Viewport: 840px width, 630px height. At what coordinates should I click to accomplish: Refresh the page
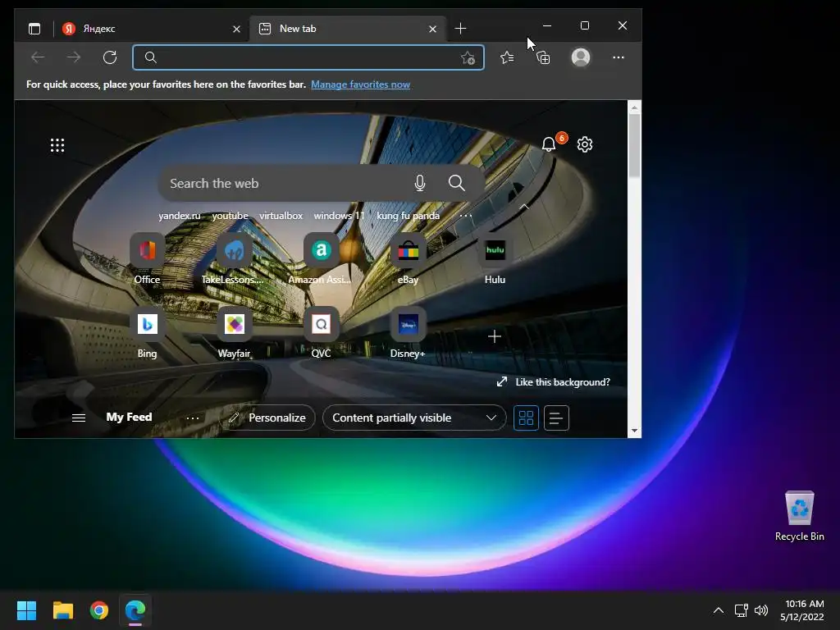click(110, 57)
